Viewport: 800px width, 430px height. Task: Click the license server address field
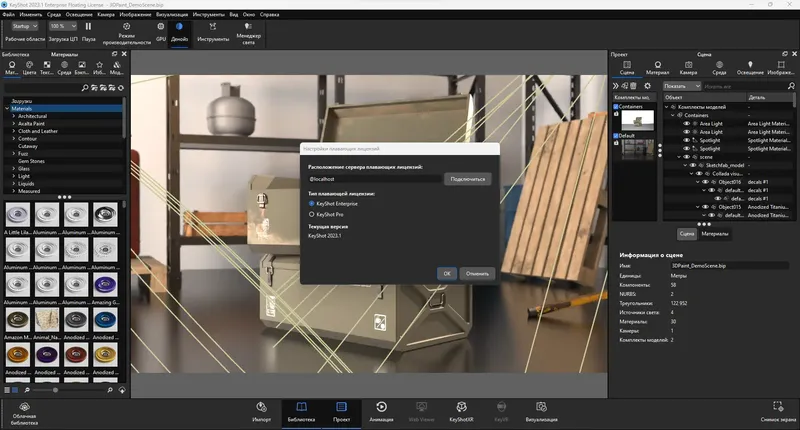pyautogui.click(x=375, y=179)
